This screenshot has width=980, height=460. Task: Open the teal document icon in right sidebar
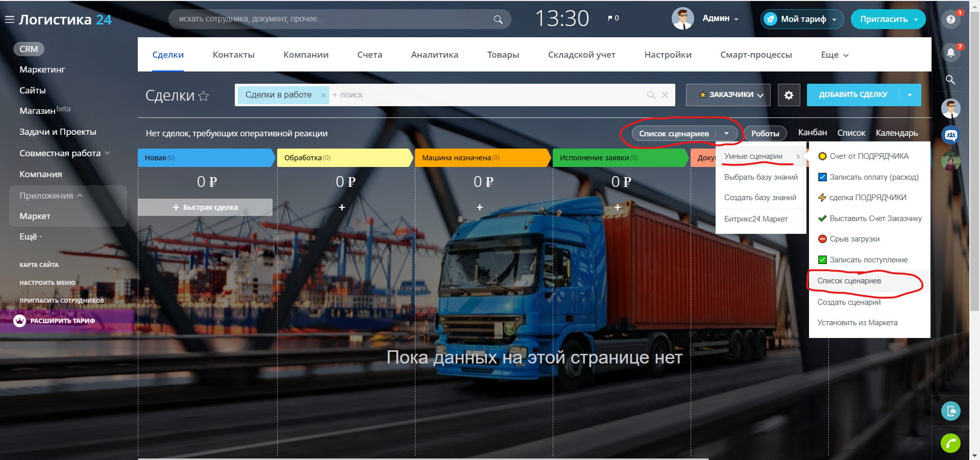tap(951, 411)
